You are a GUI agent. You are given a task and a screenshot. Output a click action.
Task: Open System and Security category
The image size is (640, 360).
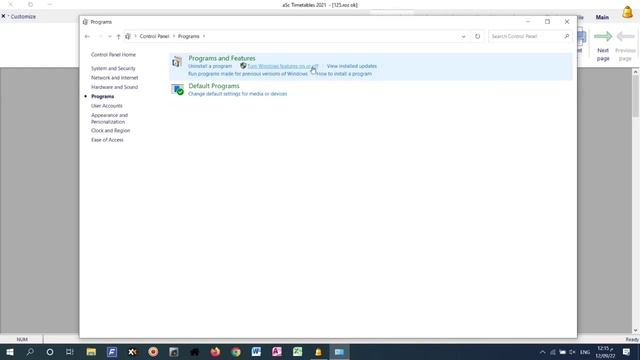pos(113,69)
